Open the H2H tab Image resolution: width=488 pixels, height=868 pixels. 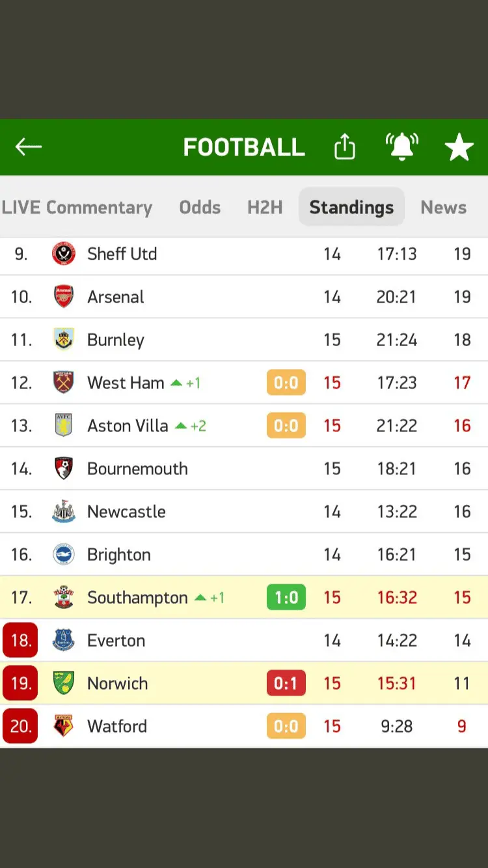click(265, 208)
